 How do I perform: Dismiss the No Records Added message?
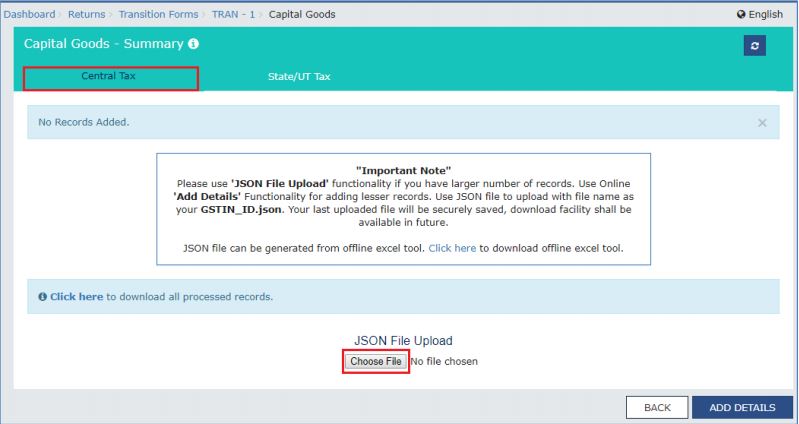coord(762,123)
